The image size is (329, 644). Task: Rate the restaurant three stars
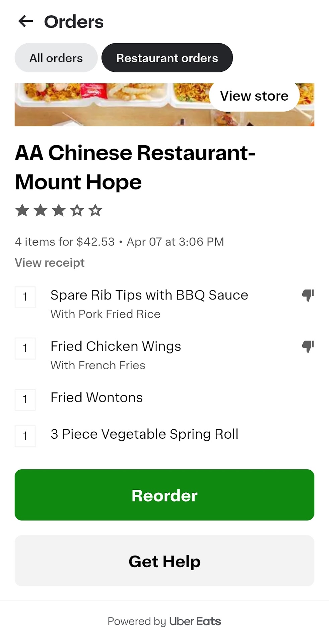(x=59, y=211)
